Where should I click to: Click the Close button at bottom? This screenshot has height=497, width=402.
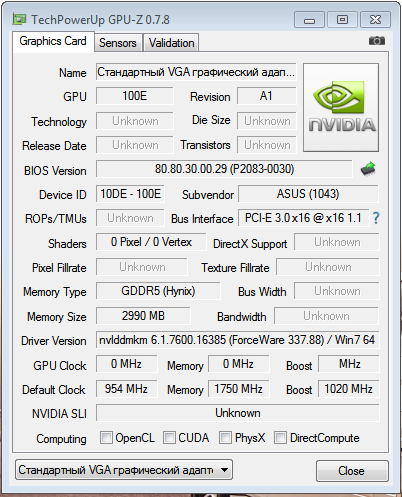pos(352,471)
